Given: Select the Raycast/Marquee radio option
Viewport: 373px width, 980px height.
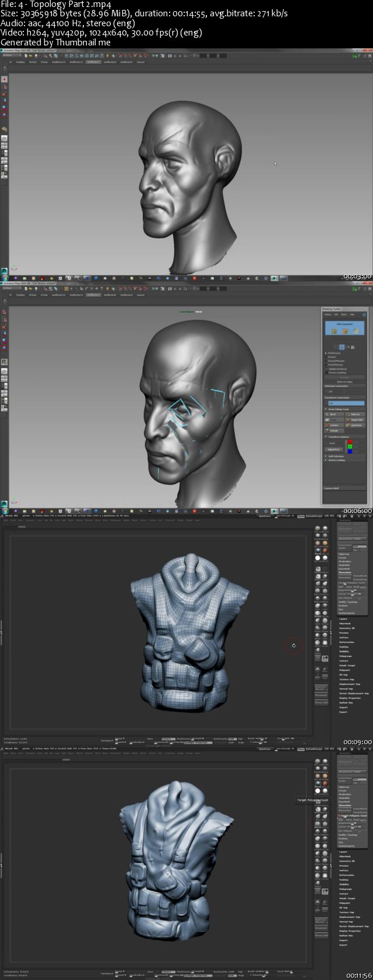Looking at the screenshot, I should click(x=335, y=361).
